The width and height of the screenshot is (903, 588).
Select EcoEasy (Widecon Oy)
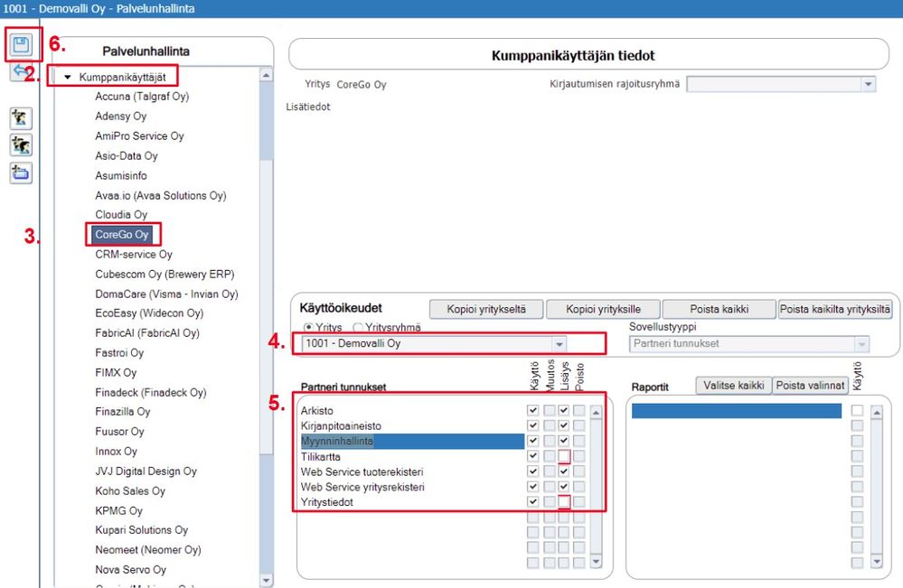pos(149,313)
